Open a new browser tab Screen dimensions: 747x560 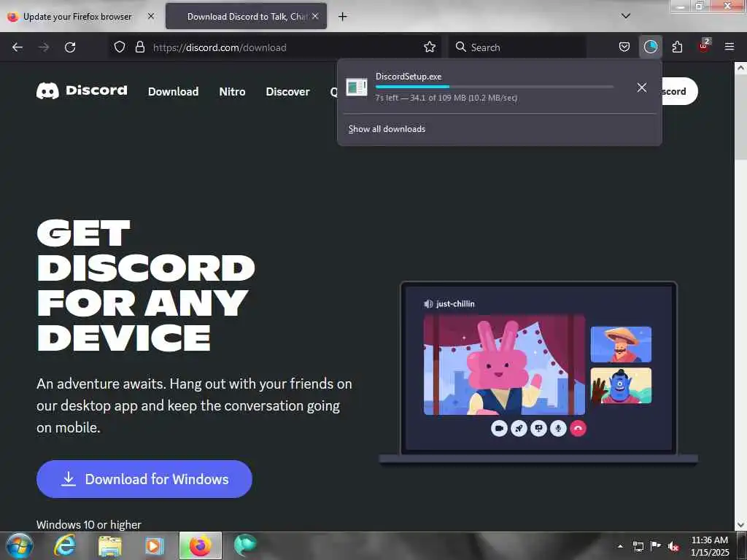point(343,17)
